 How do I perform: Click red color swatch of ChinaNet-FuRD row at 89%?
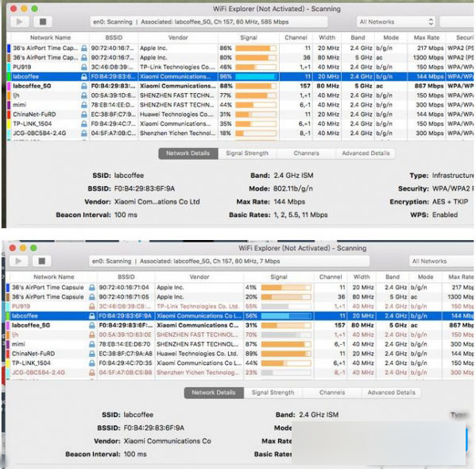click(8, 354)
